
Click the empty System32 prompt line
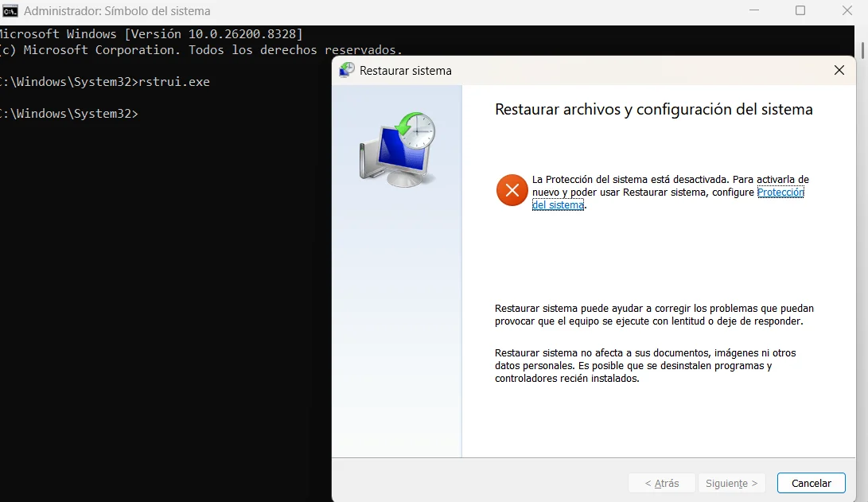[x=68, y=114]
